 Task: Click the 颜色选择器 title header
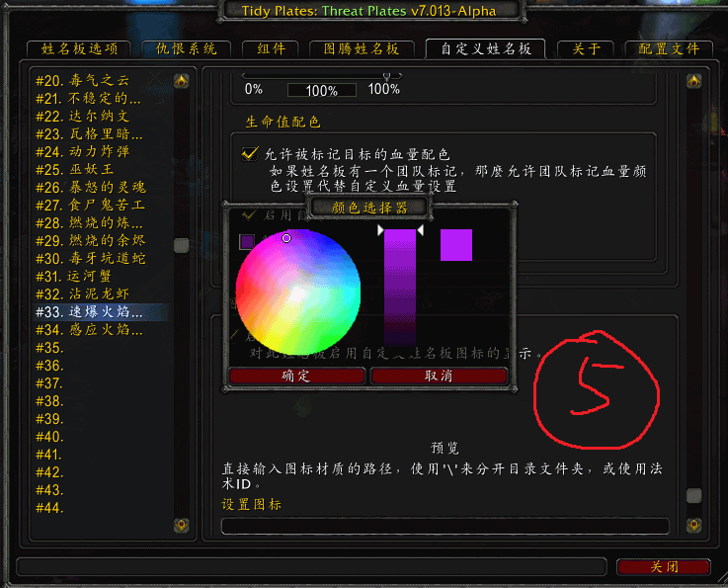[369, 208]
